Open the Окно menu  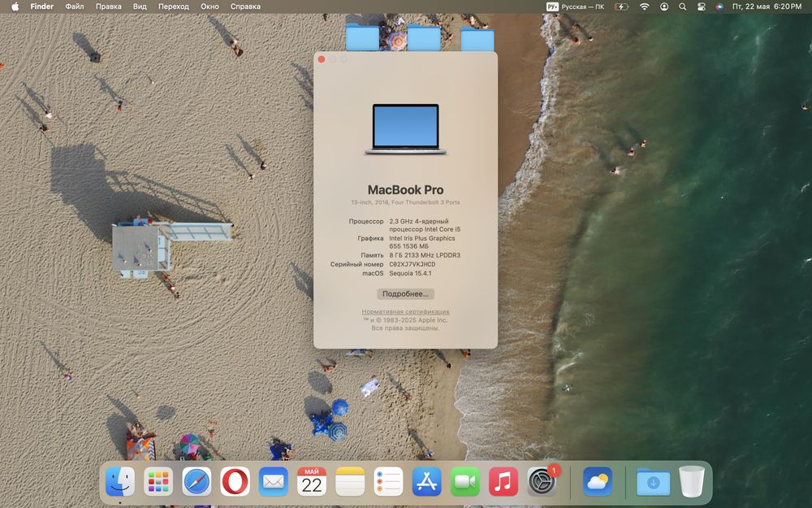coord(209,7)
